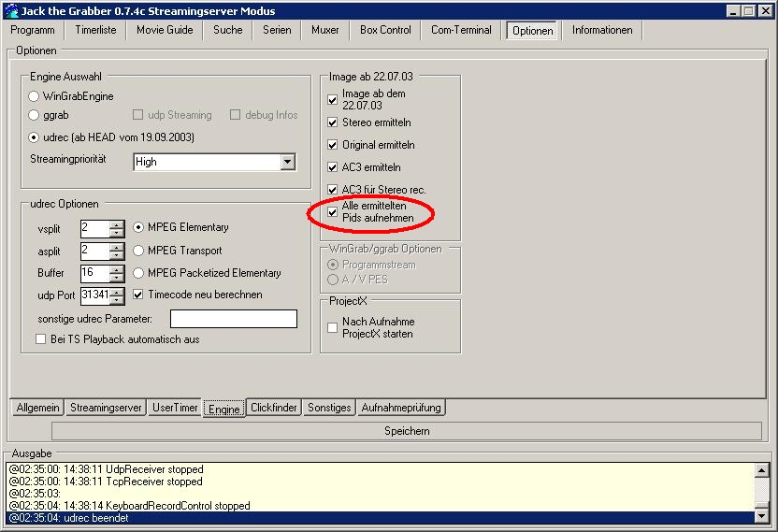The image size is (778, 532).
Task: Select the Engine options sub-tab
Action: [224, 409]
